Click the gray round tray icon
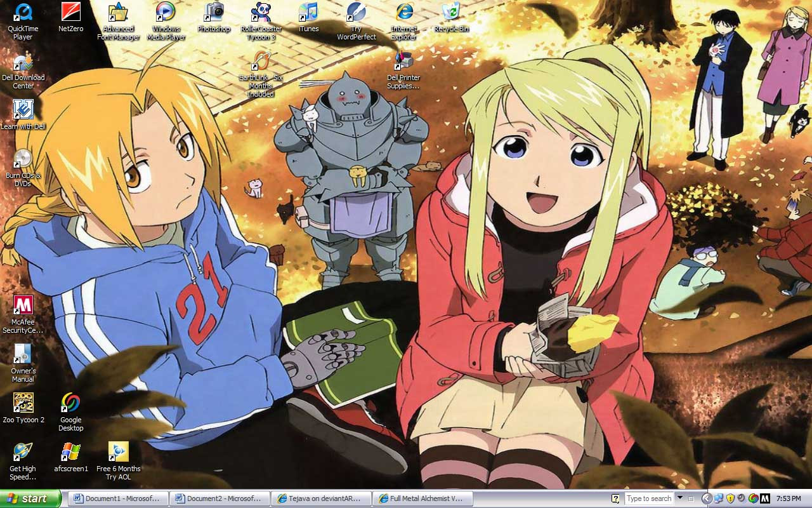Viewport: 812px width, 508px height. coord(742,498)
